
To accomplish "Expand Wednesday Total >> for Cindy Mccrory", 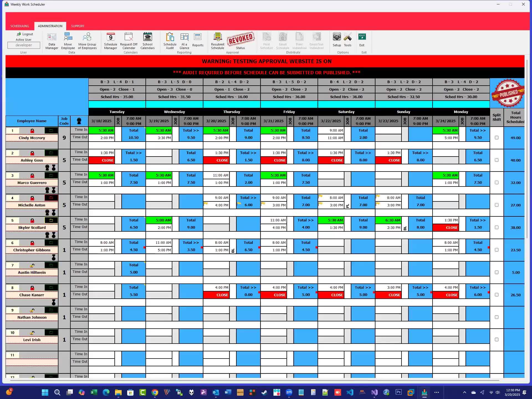I will [x=191, y=130].
